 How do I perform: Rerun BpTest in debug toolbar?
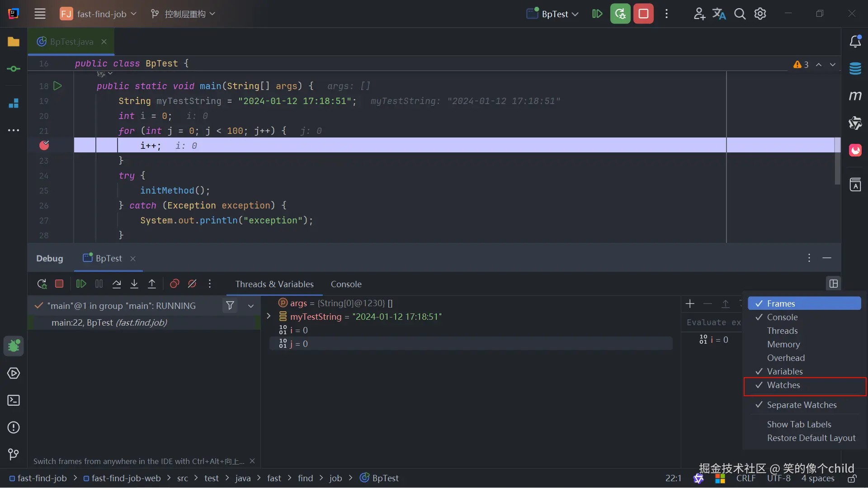(42, 284)
